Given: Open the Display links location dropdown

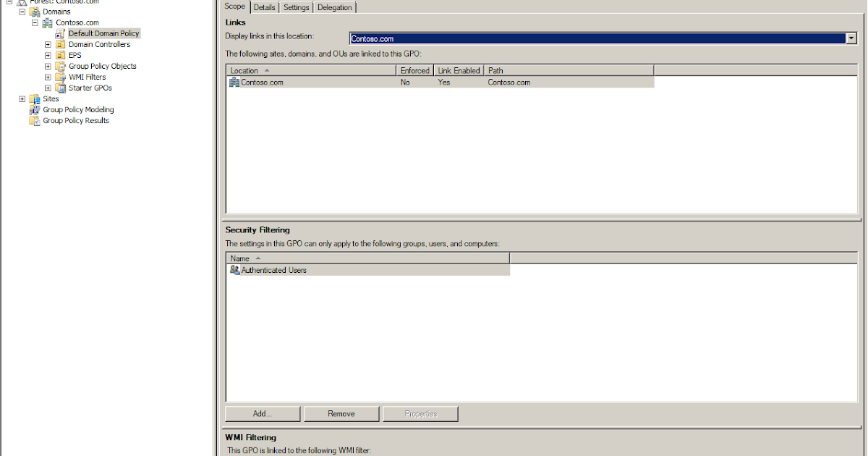Looking at the screenshot, I should 851,38.
